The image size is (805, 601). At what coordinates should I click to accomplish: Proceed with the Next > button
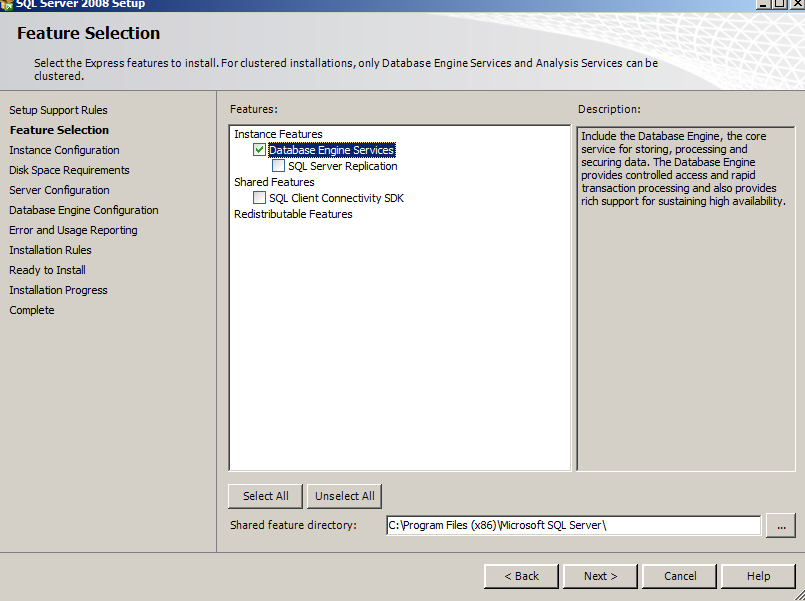(x=600, y=576)
